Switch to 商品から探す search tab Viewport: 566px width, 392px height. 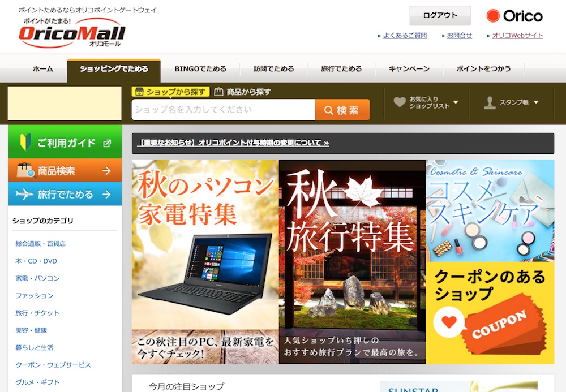(x=243, y=92)
